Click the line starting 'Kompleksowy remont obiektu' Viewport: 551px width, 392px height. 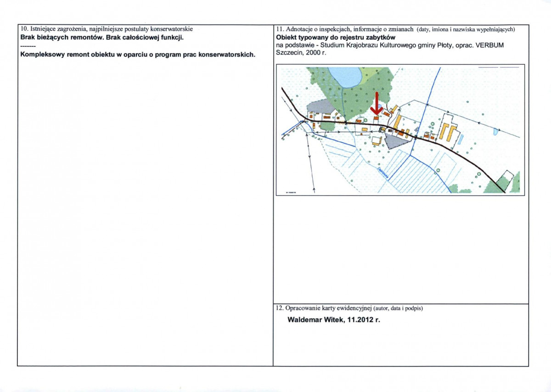pos(138,54)
